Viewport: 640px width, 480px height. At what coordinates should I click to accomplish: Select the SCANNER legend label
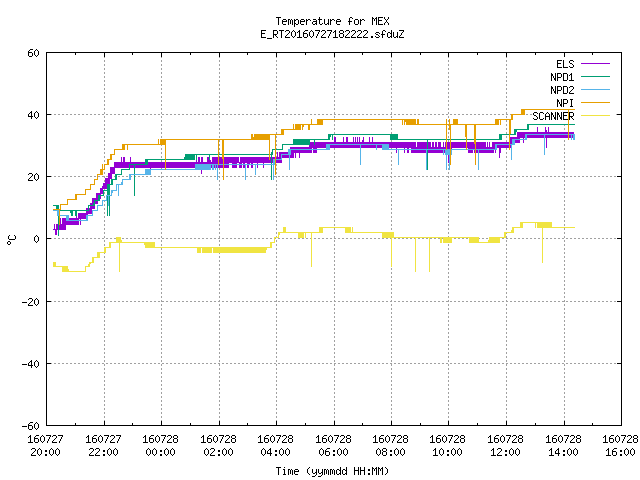point(553,116)
